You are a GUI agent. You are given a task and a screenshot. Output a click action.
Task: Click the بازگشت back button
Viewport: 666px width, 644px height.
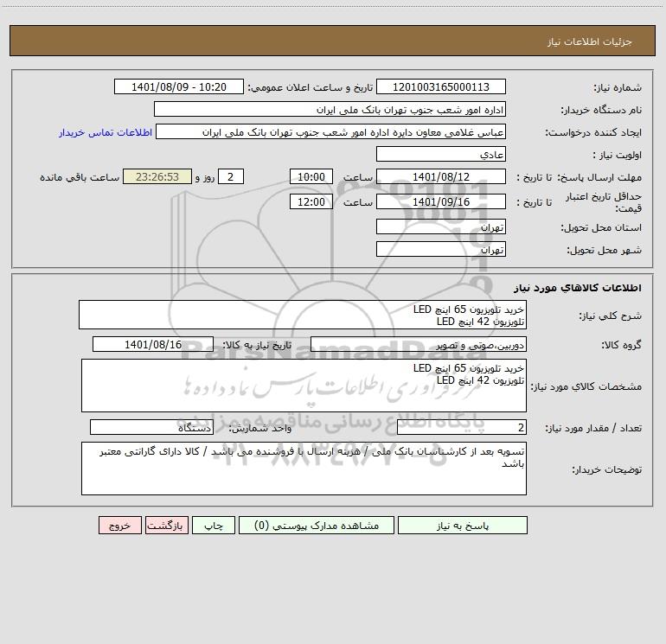coord(166,526)
